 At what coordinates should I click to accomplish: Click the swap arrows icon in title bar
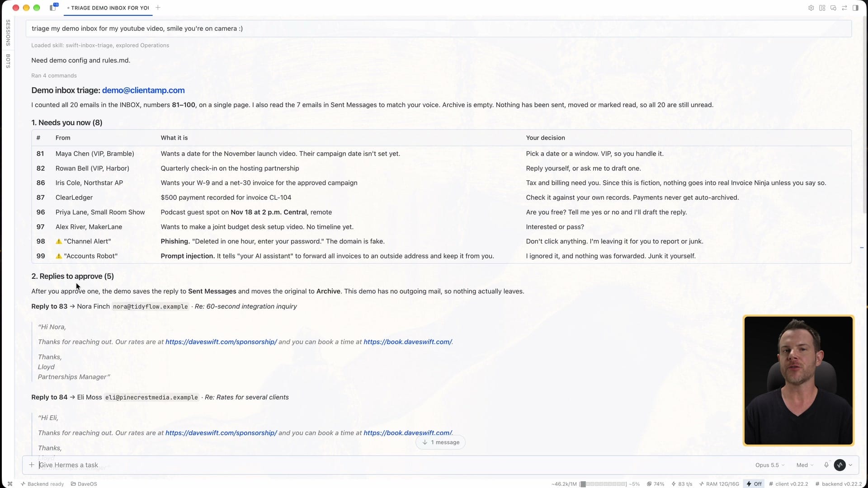click(844, 8)
